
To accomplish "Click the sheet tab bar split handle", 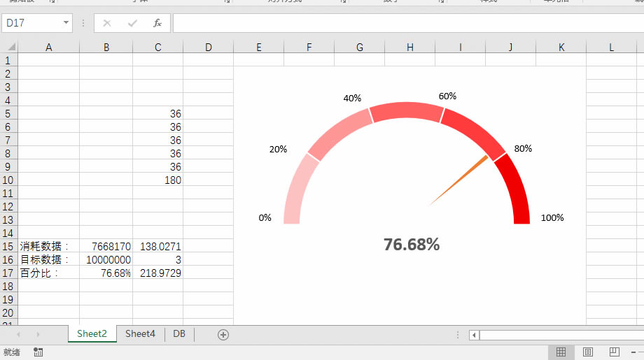I will [458, 335].
